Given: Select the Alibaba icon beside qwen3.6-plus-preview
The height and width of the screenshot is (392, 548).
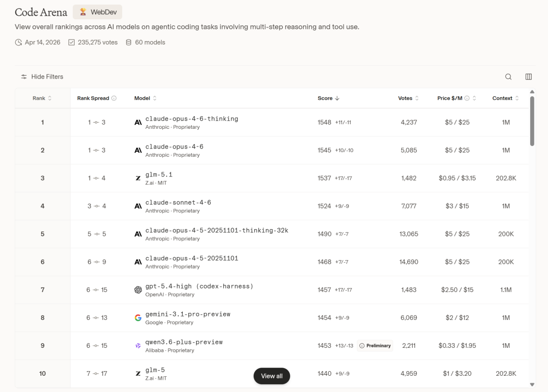Looking at the screenshot, I should (x=138, y=345).
